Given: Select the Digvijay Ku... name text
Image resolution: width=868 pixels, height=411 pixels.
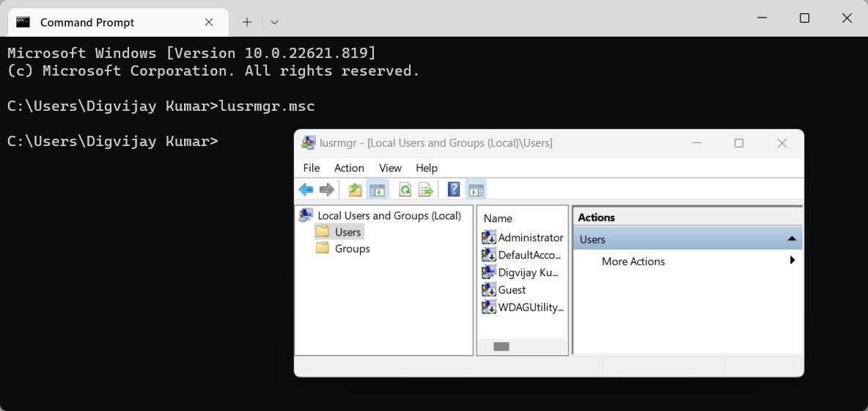Looking at the screenshot, I should pos(529,272).
